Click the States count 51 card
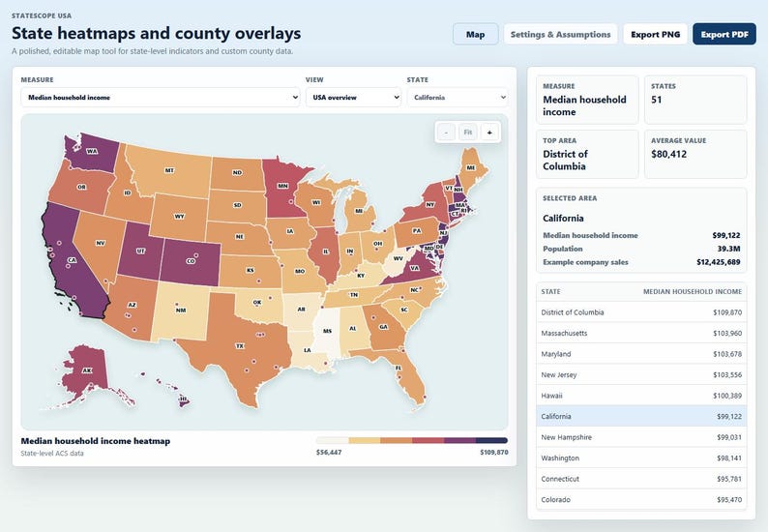 (x=695, y=100)
